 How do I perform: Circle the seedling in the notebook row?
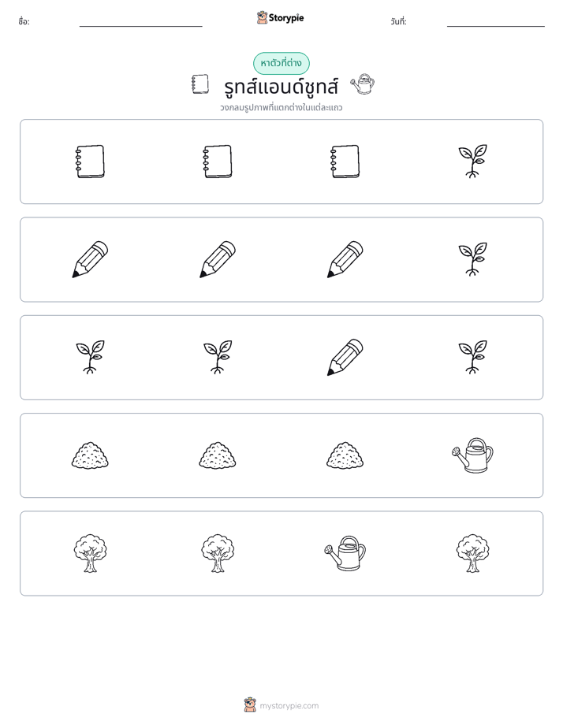click(x=472, y=161)
